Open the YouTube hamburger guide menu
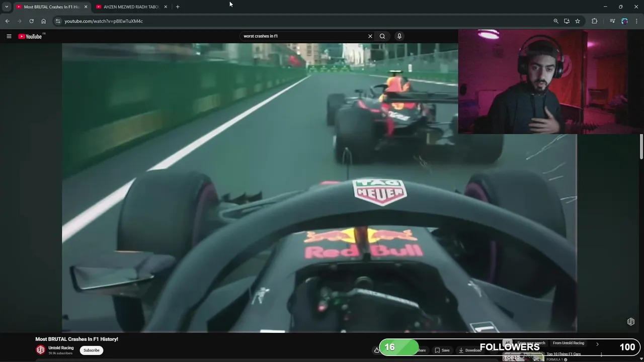The image size is (644, 362). coord(9,36)
